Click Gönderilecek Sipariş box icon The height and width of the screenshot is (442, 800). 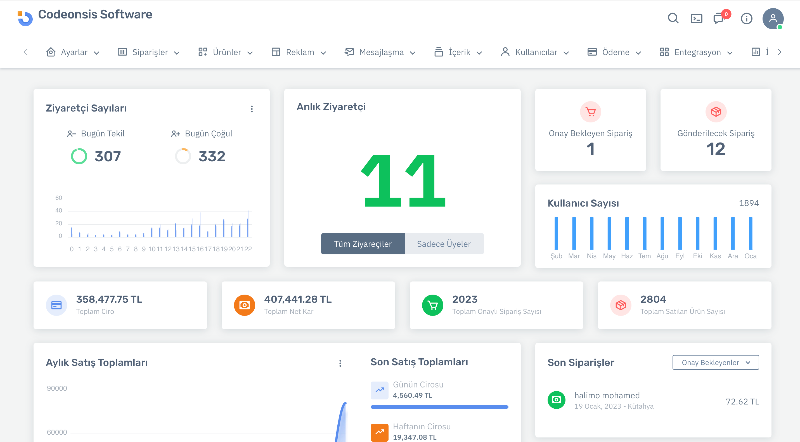click(x=715, y=112)
